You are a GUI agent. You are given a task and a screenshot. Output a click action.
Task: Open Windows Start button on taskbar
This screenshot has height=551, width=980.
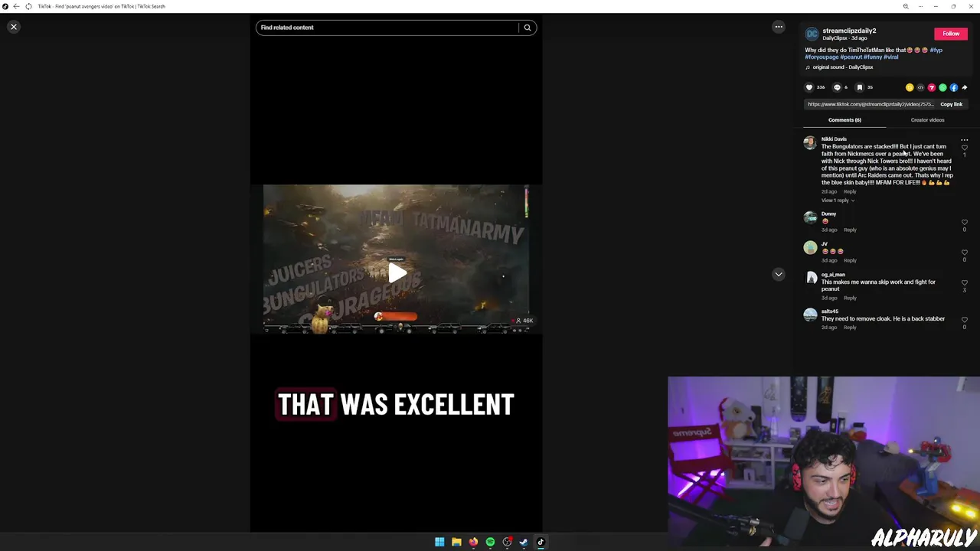pos(439,542)
